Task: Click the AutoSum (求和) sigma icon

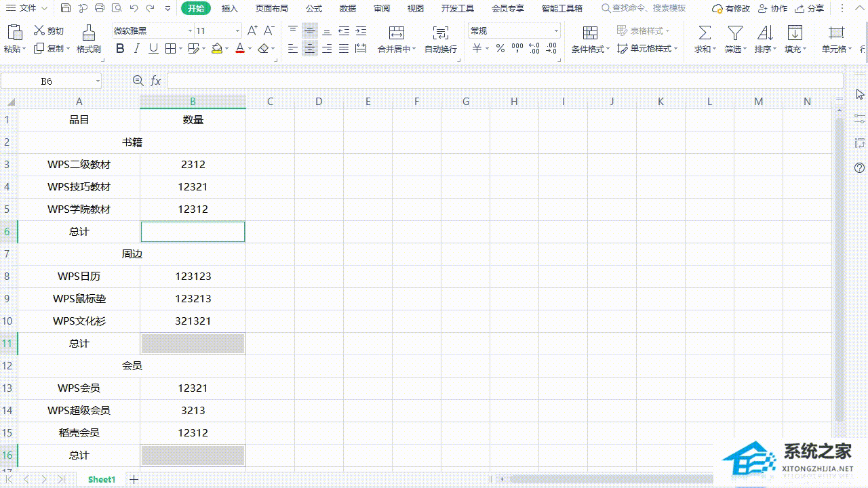Action: point(705,33)
